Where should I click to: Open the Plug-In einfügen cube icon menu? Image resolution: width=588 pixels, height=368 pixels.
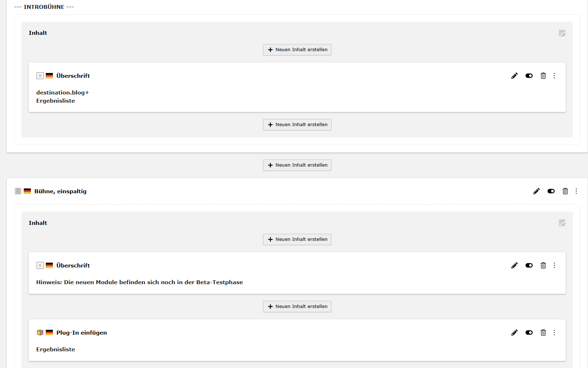pyautogui.click(x=40, y=332)
